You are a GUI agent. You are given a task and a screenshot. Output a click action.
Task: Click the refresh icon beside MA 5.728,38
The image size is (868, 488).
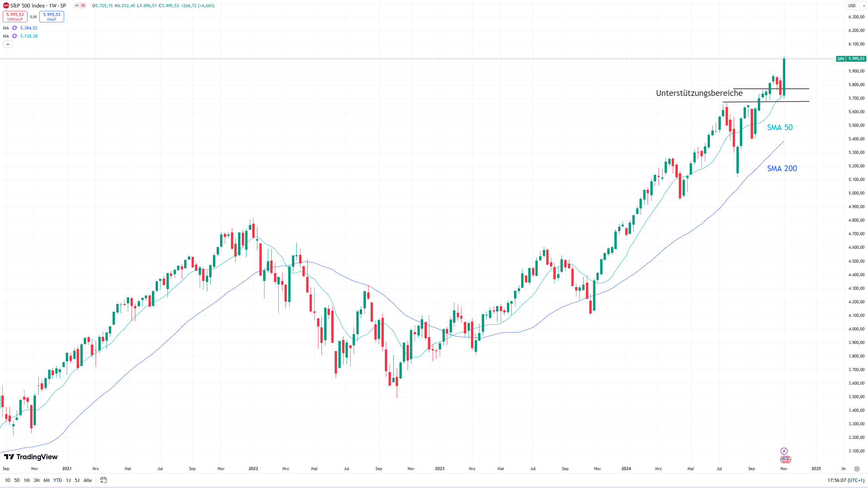tap(15, 36)
